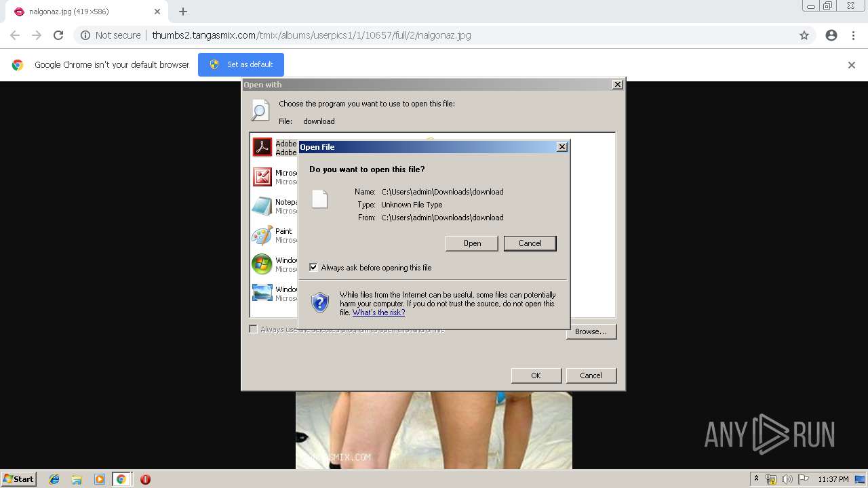Toggle Always use the selected program checkbox

(253, 329)
